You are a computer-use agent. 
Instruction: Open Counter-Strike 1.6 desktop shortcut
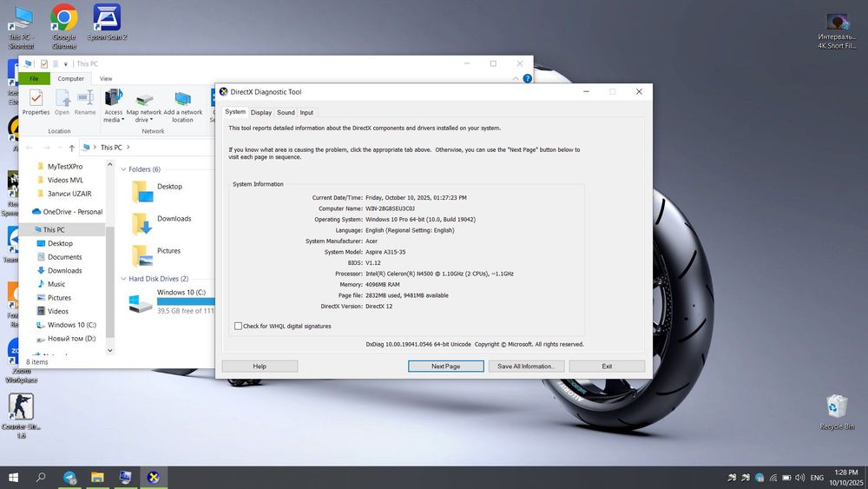pyautogui.click(x=21, y=415)
